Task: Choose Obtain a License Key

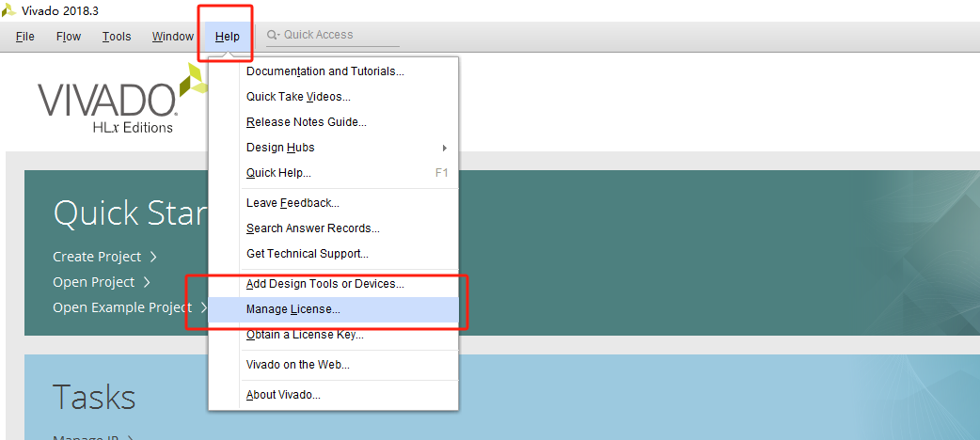Action: (x=333, y=335)
